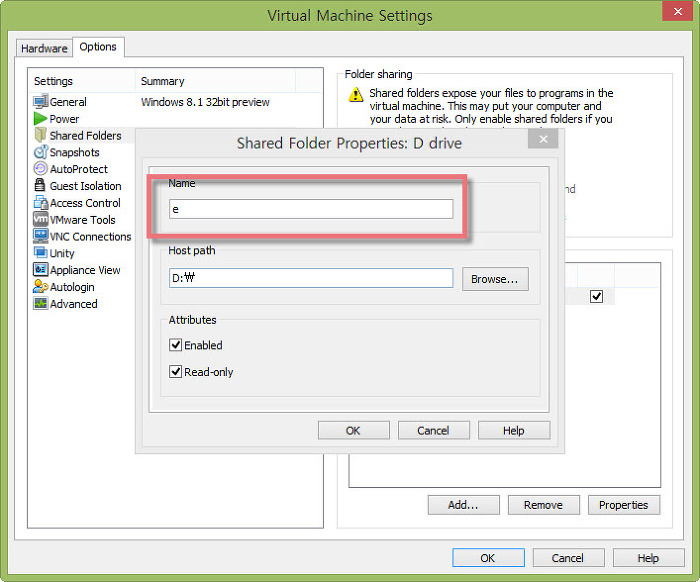The width and height of the screenshot is (700, 582).
Task: Select the AutoProtect clock icon
Action: coord(41,169)
